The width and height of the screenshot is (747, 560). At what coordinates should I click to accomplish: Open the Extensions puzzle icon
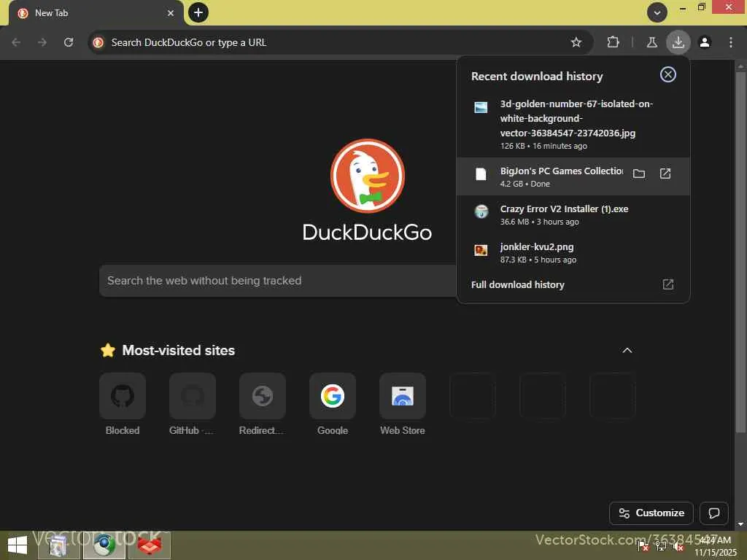(613, 42)
